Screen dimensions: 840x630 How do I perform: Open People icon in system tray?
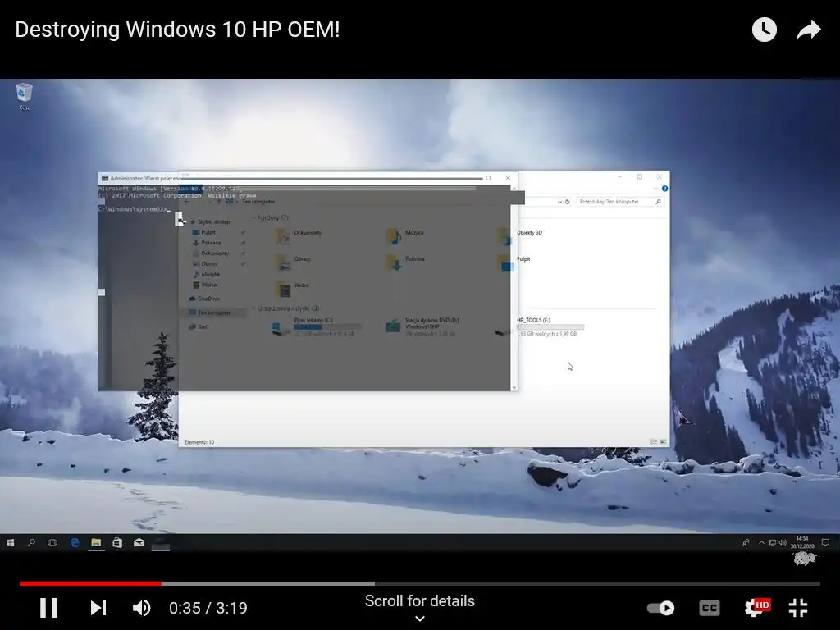[x=746, y=543]
